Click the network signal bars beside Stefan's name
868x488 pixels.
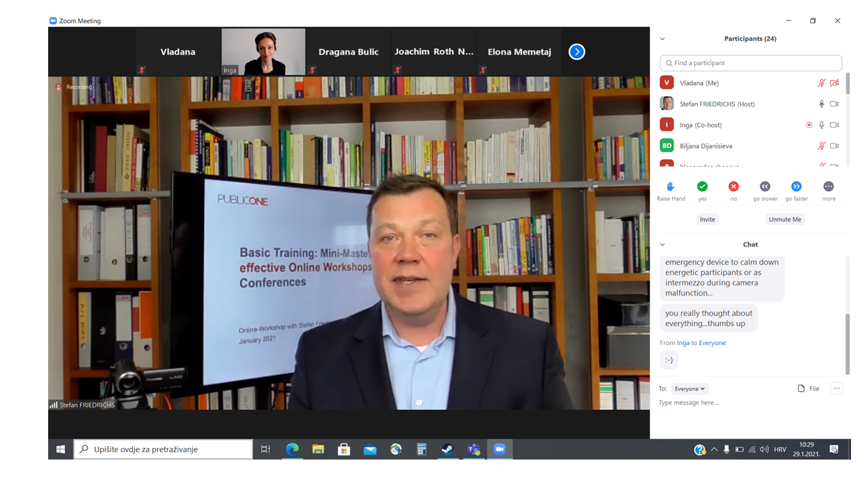click(x=53, y=405)
